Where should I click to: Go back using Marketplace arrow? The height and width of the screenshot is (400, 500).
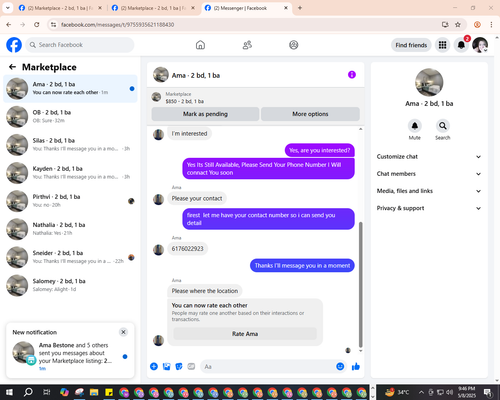coord(12,67)
